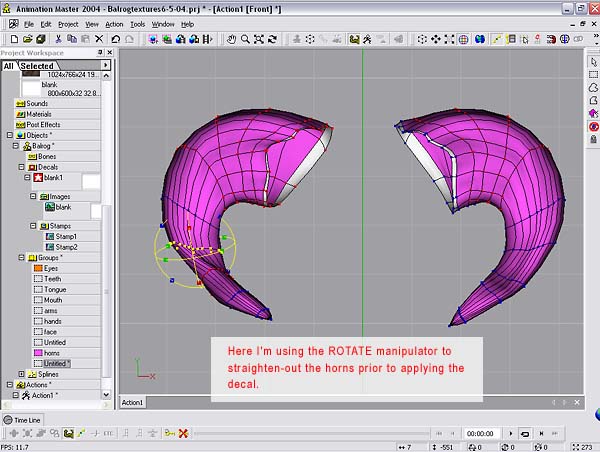Viewport: 600px width, 452px height.
Task: Click the timeline frame time field
Action: pos(481,433)
